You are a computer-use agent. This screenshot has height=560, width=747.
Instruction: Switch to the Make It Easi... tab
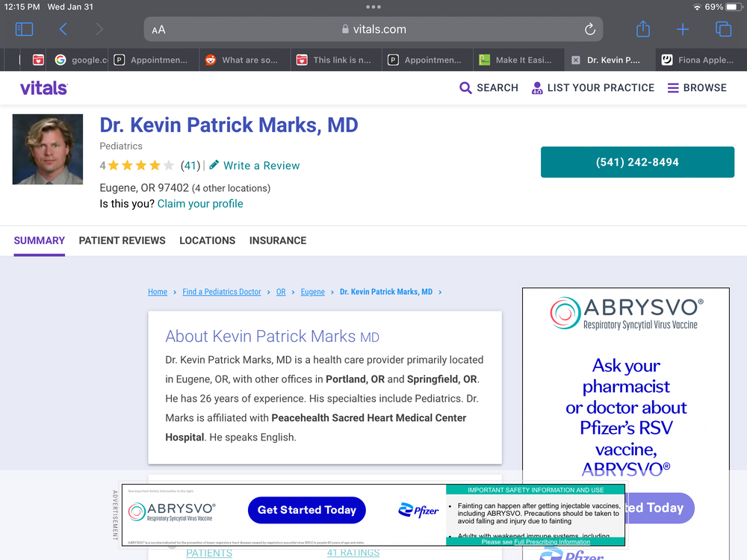coord(519,60)
